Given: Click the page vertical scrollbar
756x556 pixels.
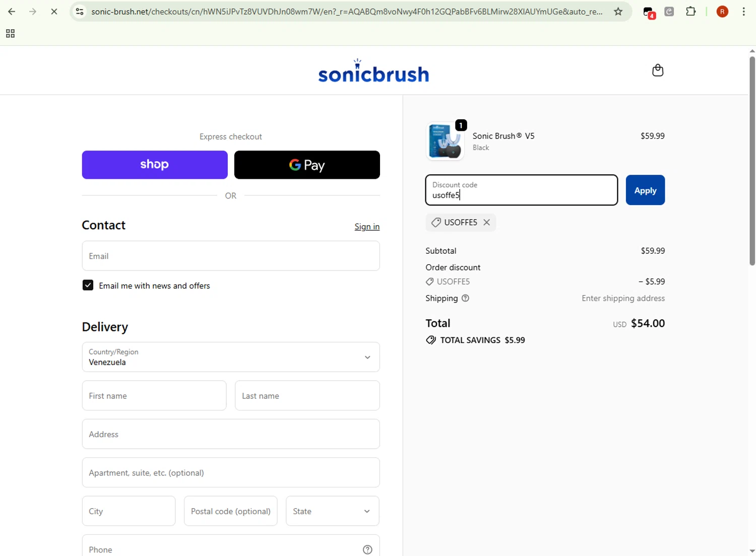Looking at the screenshot, I should [x=752, y=161].
